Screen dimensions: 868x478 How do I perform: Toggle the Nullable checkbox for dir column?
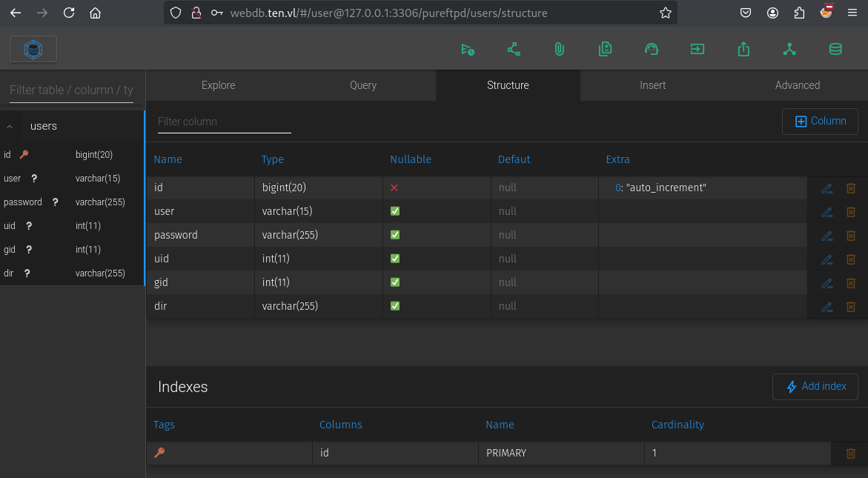click(x=394, y=306)
